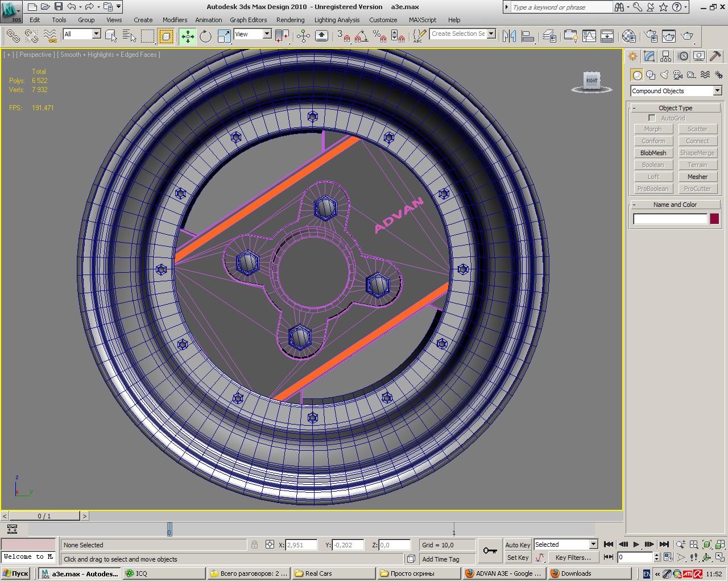Click the object color swatch
The height and width of the screenshot is (582, 728).
point(714,219)
